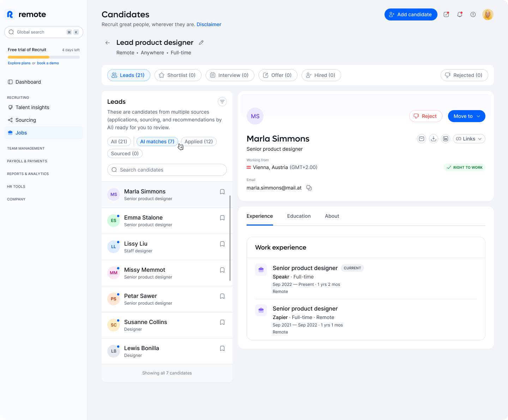Viewport: 508px width, 420px height.
Task: Bookmark Emma Stalone
Action: coord(222,218)
